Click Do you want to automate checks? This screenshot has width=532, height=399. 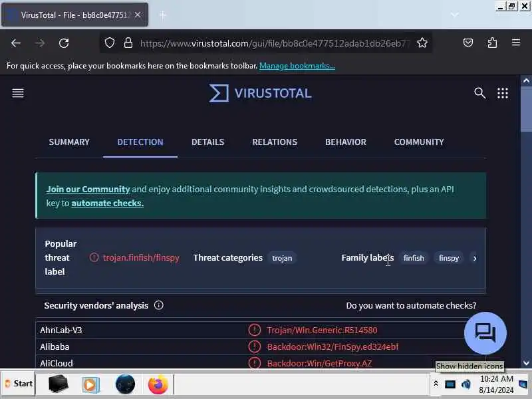point(411,306)
